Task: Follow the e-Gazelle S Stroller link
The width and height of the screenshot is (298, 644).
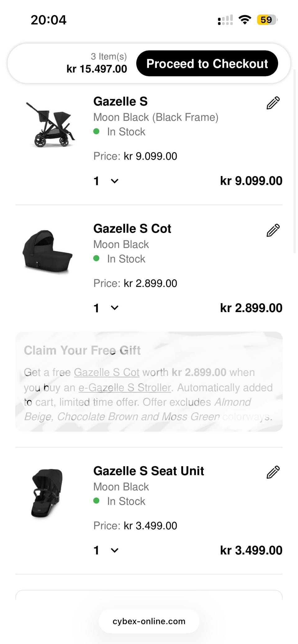Action: click(125, 387)
